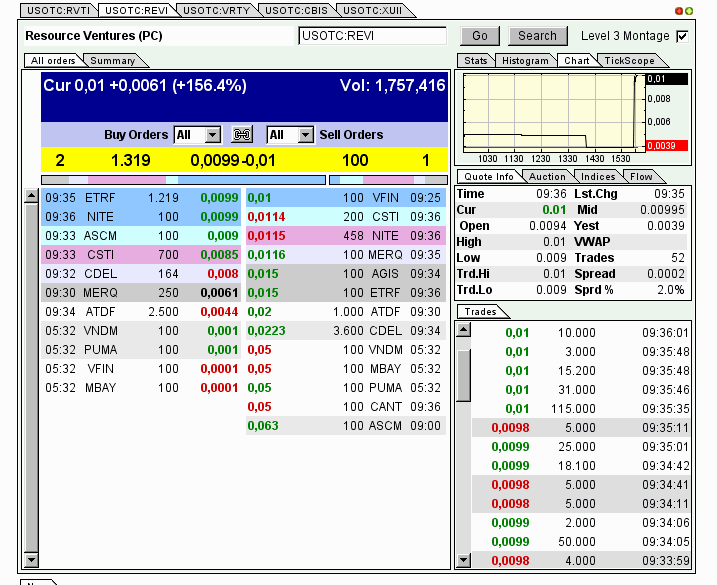Image resolution: width=717 pixels, height=585 pixels.
Task: Open the Indices tab
Action: tap(598, 177)
